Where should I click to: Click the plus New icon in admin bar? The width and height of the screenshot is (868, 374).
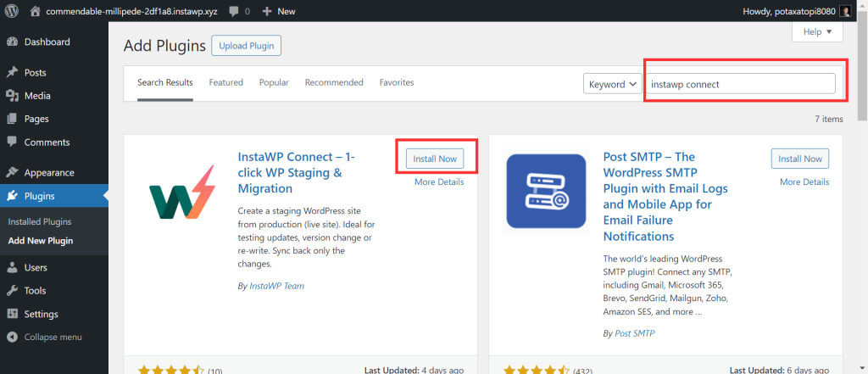pos(267,11)
